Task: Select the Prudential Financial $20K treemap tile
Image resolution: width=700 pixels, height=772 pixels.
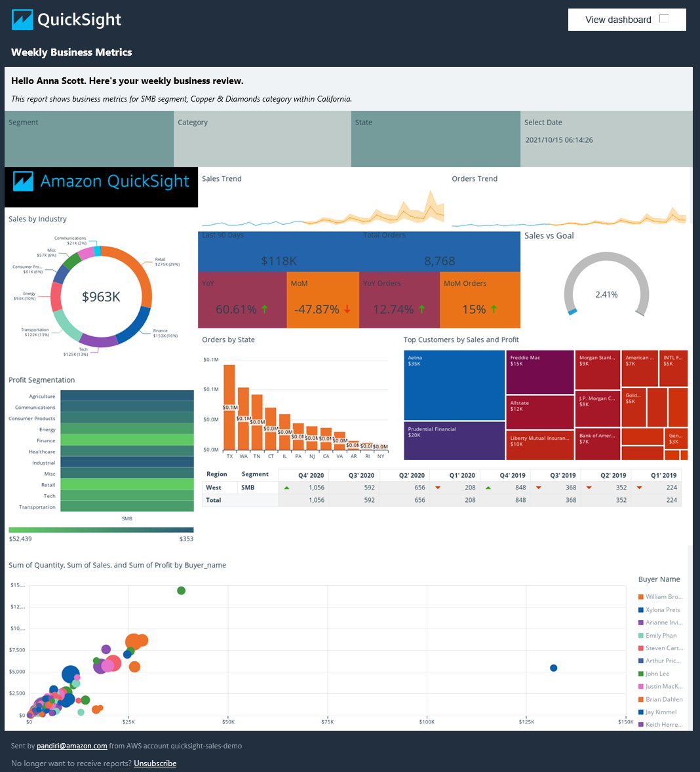Action: coord(454,441)
